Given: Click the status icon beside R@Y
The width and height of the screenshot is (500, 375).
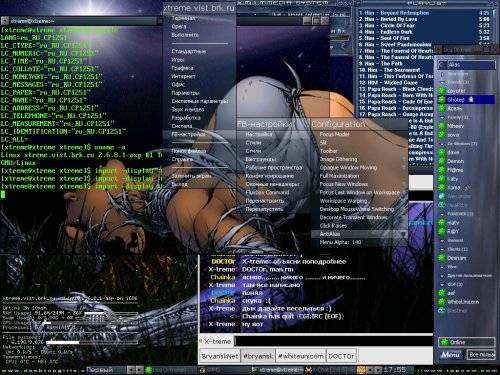Looking at the screenshot, I should point(442,231).
